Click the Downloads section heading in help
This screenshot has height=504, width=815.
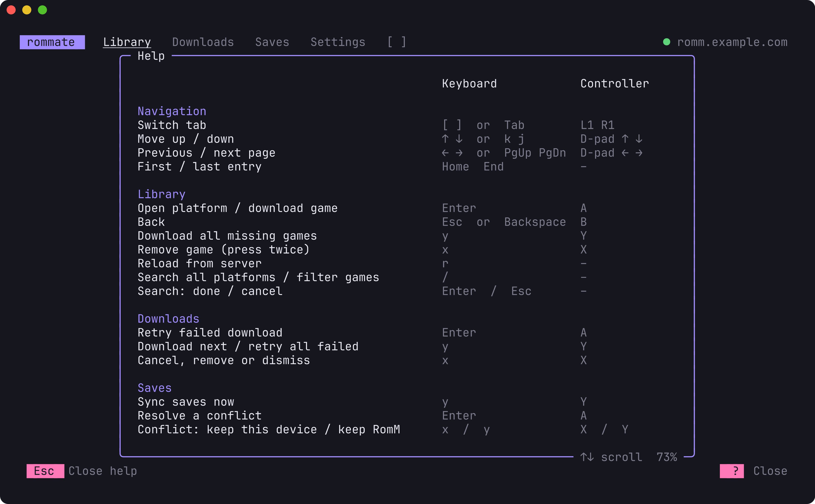169,319
